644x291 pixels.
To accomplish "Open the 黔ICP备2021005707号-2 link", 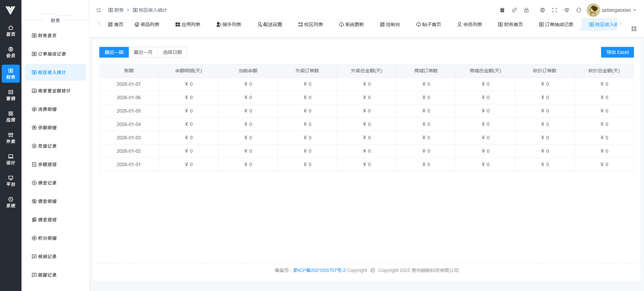I will (x=319, y=270).
